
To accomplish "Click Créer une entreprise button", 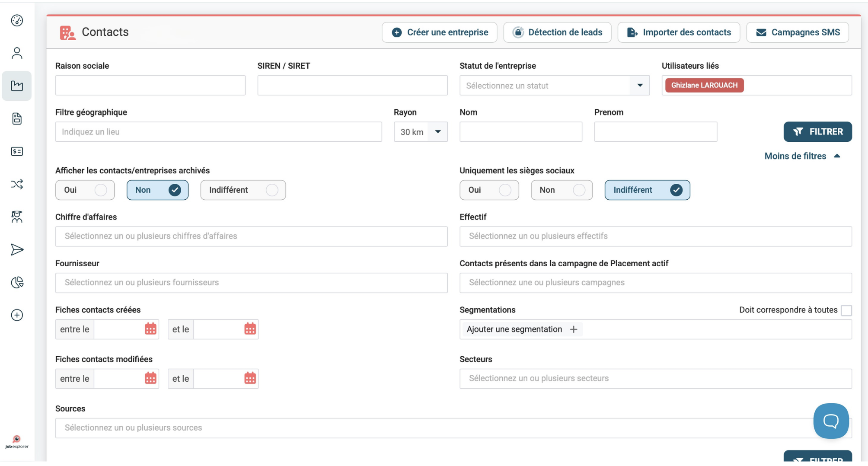I will click(x=440, y=32).
